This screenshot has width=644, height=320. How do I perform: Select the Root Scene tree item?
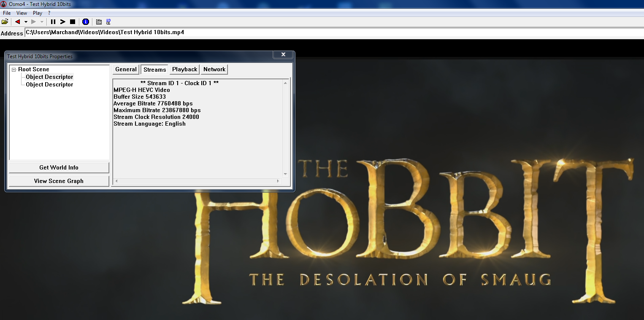point(34,70)
